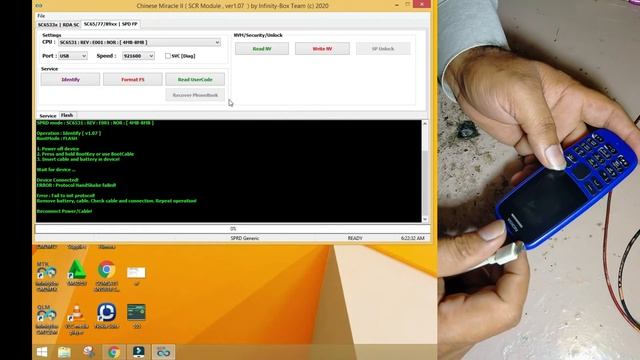640x360 pixels.
Task: Click the Identify button
Action: click(x=70, y=79)
